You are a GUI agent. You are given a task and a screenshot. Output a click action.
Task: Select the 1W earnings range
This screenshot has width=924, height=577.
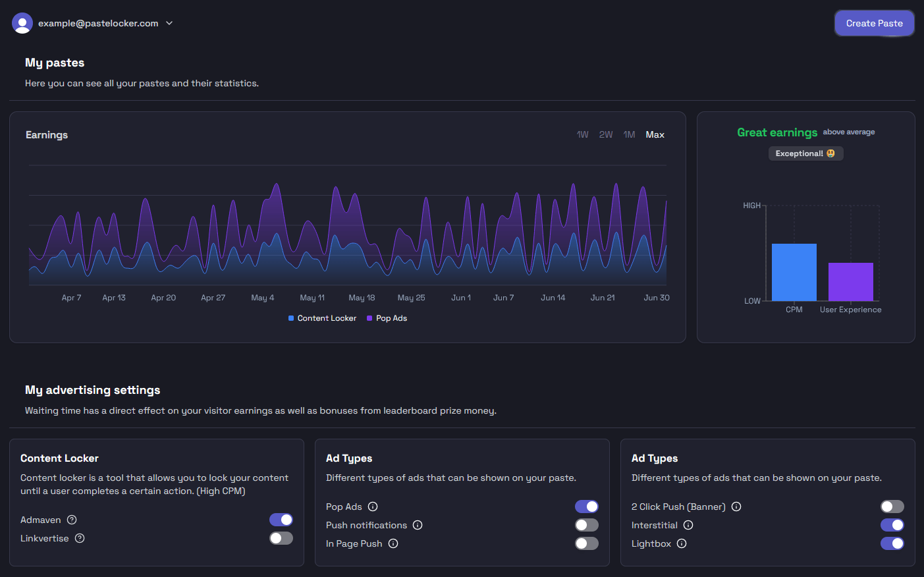[583, 134]
